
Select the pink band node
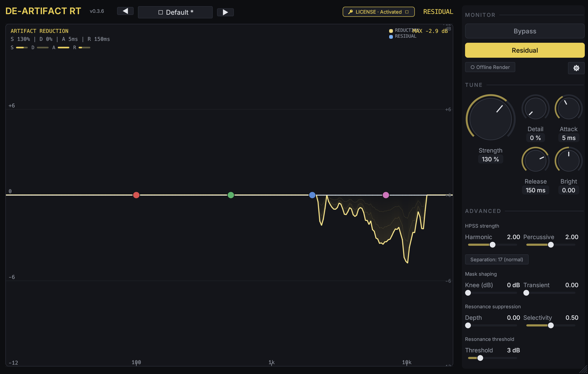click(386, 195)
